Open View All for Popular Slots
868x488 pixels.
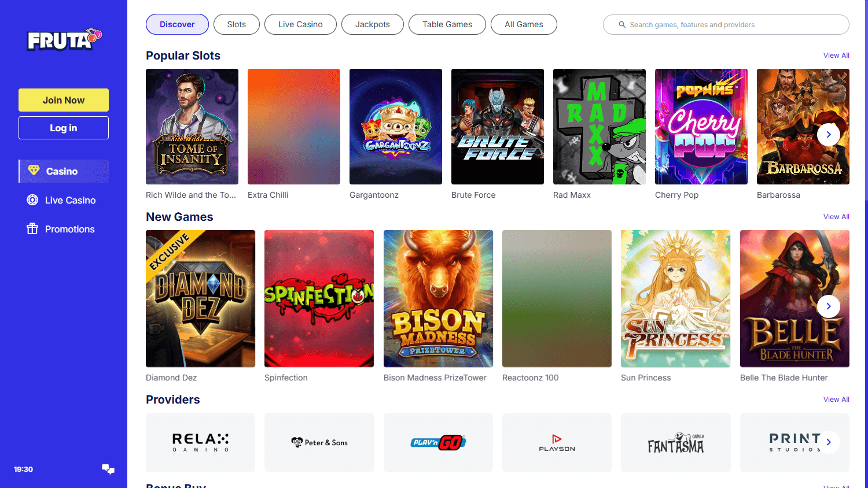836,55
